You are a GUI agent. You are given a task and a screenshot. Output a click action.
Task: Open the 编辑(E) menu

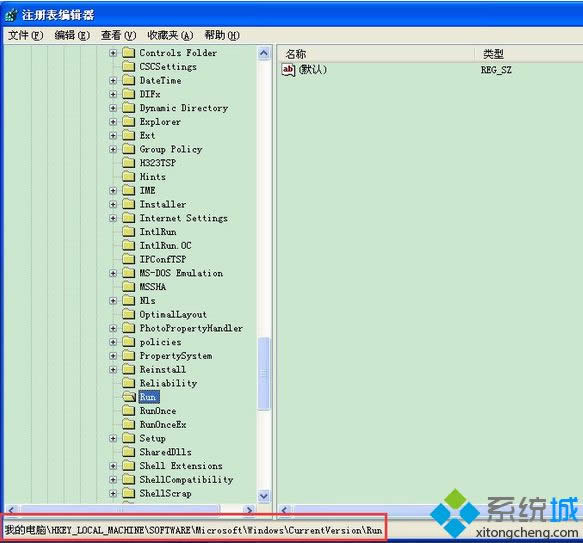(72, 35)
